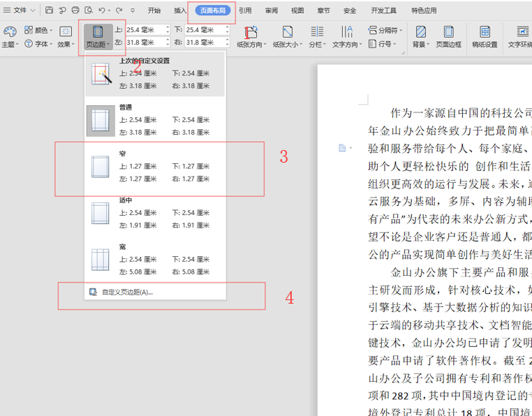Click the paragraph layout icon beside document text
Image resolution: width=532 pixels, height=416 pixels.
[342, 148]
